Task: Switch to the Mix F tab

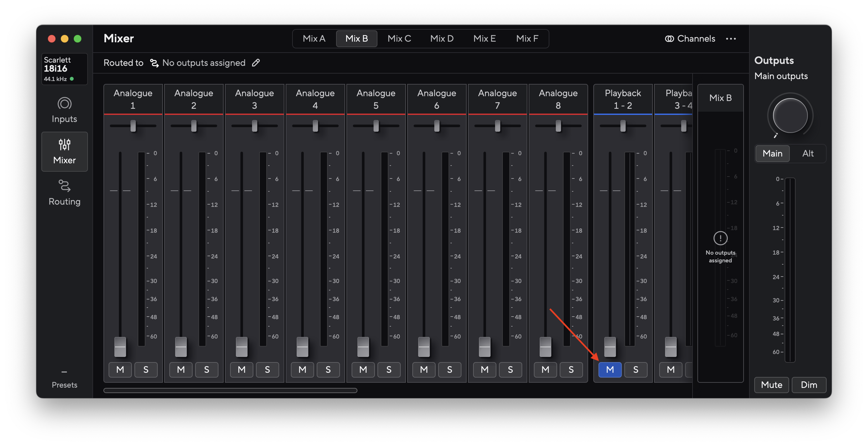Action: (527, 38)
